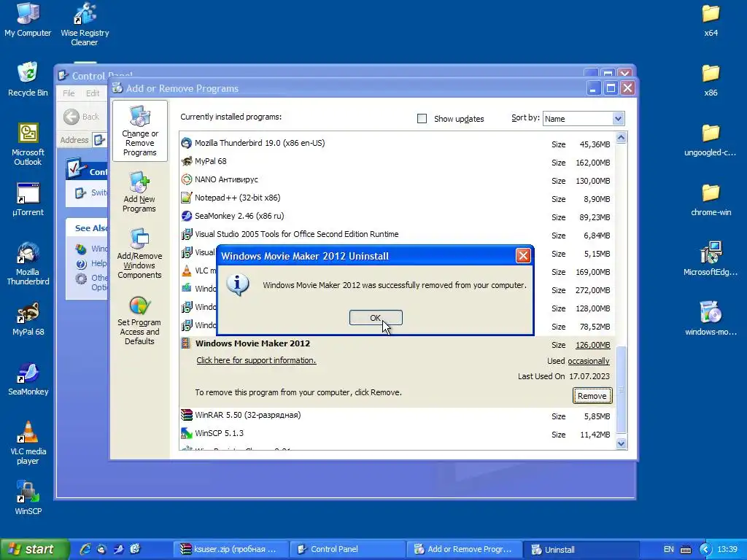Open the x86 folder on desktop

(711, 80)
